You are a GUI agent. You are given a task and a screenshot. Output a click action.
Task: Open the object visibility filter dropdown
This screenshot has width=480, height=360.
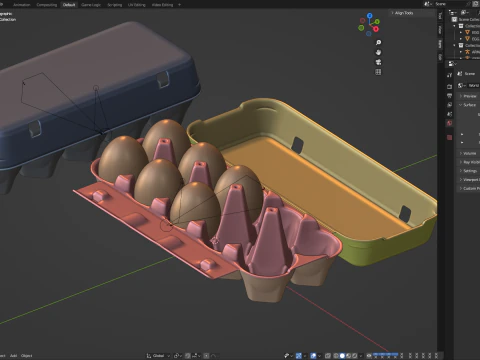click(x=289, y=356)
